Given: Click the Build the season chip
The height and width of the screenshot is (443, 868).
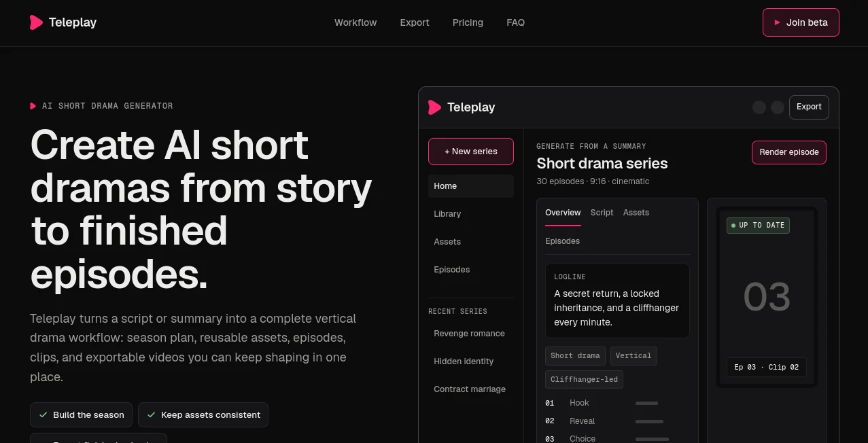Looking at the screenshot, I should (82, 414).
